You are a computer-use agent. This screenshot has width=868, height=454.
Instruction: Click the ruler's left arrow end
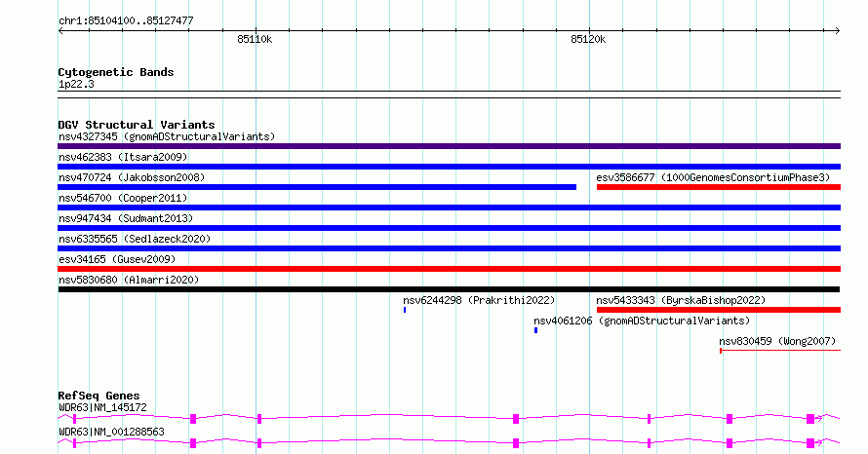[x=60, y=31]
